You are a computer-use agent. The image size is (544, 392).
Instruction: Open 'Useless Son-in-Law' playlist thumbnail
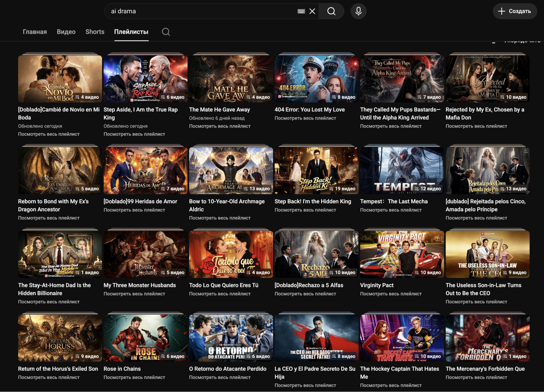[487, 254]
